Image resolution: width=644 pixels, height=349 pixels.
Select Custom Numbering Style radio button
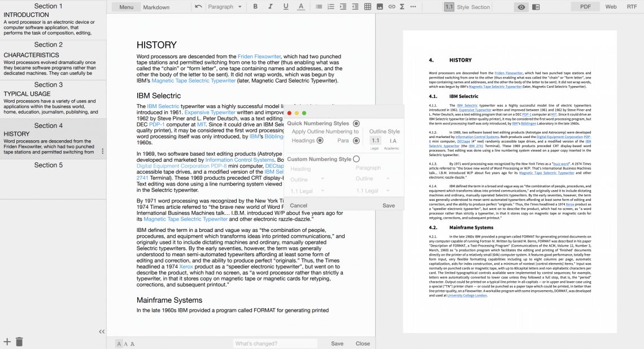point(356,159)
